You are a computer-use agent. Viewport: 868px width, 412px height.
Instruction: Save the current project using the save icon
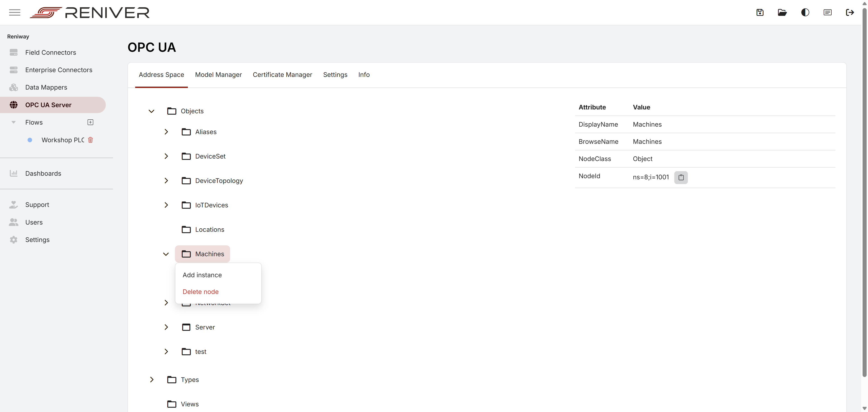[x=760, y=12]
